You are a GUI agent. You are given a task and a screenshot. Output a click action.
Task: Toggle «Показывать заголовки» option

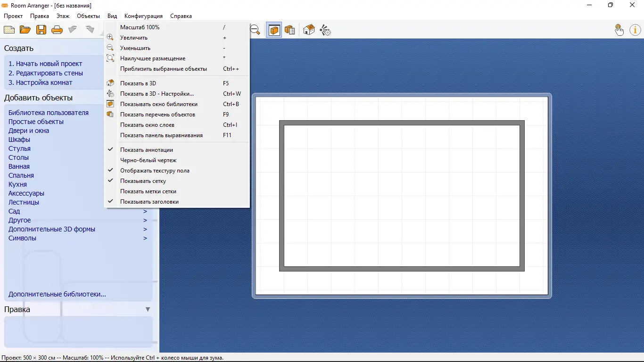(177, 202)
